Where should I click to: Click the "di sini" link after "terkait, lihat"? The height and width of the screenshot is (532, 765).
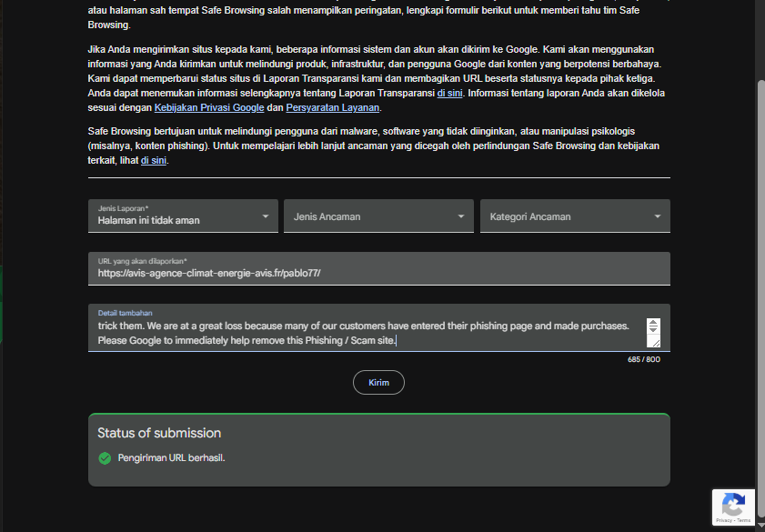(153, 160)
